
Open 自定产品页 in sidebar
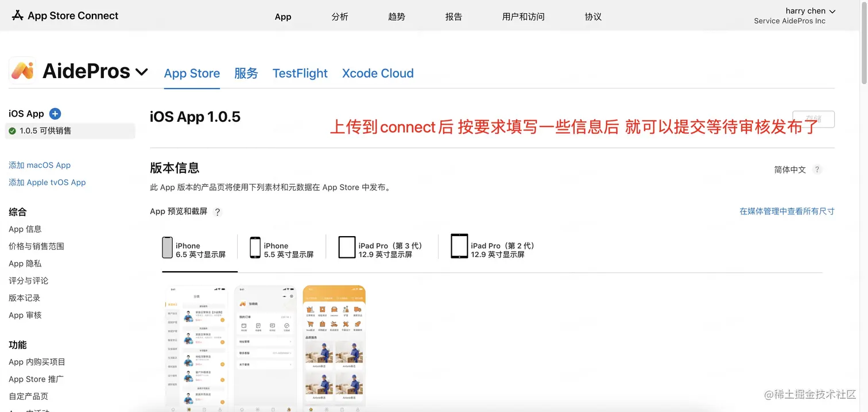point(28,396)
